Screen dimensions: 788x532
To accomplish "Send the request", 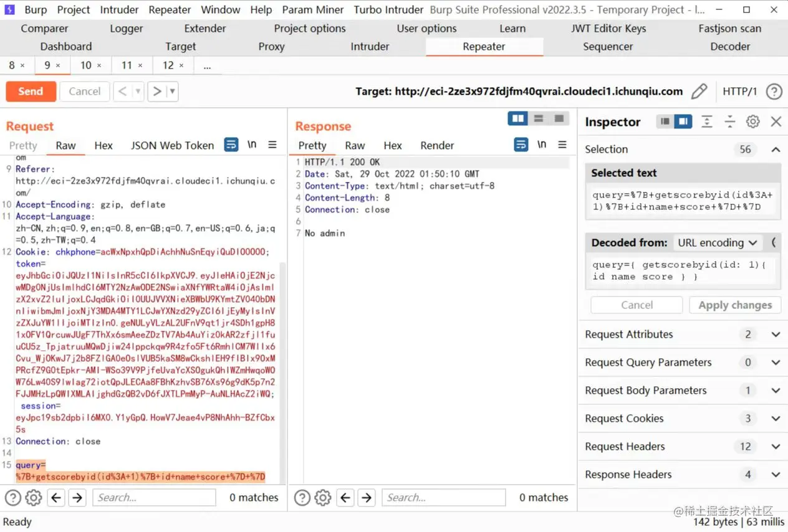I will 31,92.
